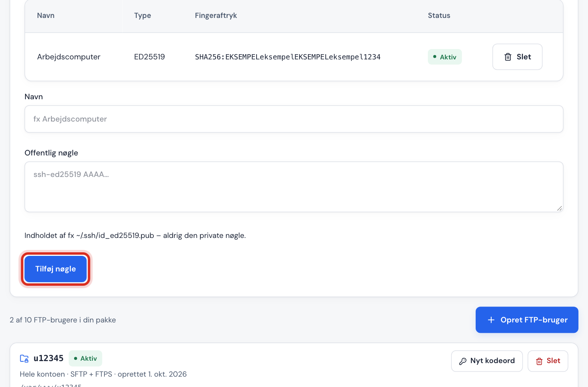This screenshot has height=387, width=588.
Task: Click the folder lock icon beside u12345
Action: click(x=24, y=358)
